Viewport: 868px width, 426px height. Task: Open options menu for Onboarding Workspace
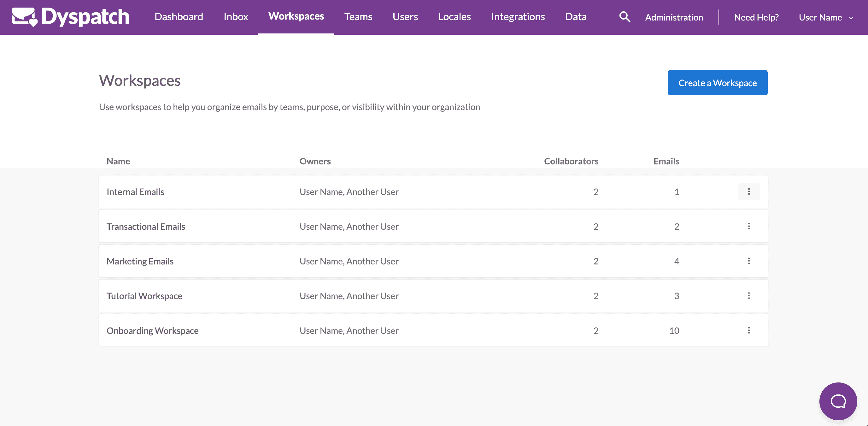click(x=749, y=330)
